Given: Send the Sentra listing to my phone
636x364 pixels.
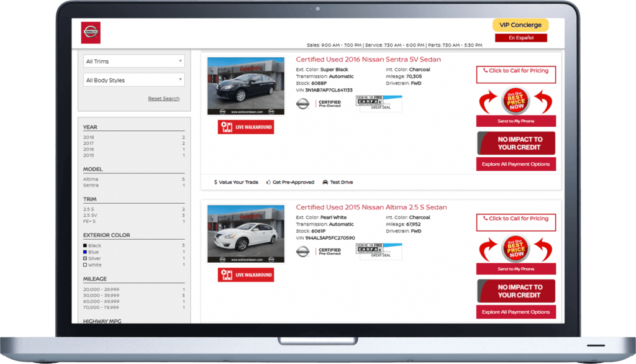Looking at the screenshot, I should [x=516, y=121].
